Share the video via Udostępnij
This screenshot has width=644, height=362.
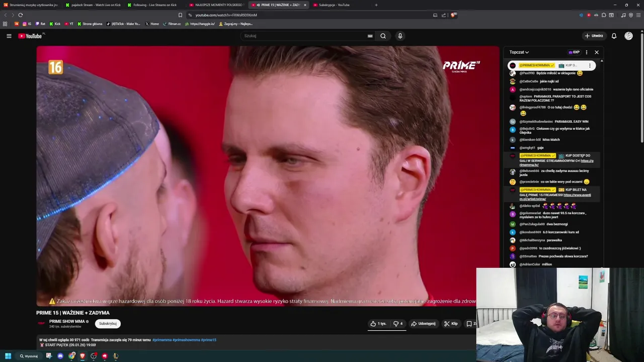click(423, 324)
